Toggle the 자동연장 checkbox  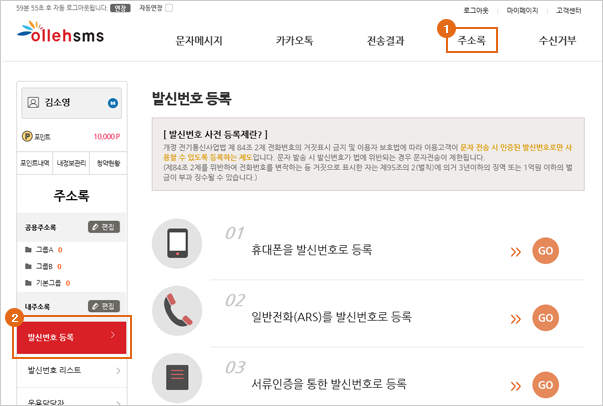click(169, 8)
